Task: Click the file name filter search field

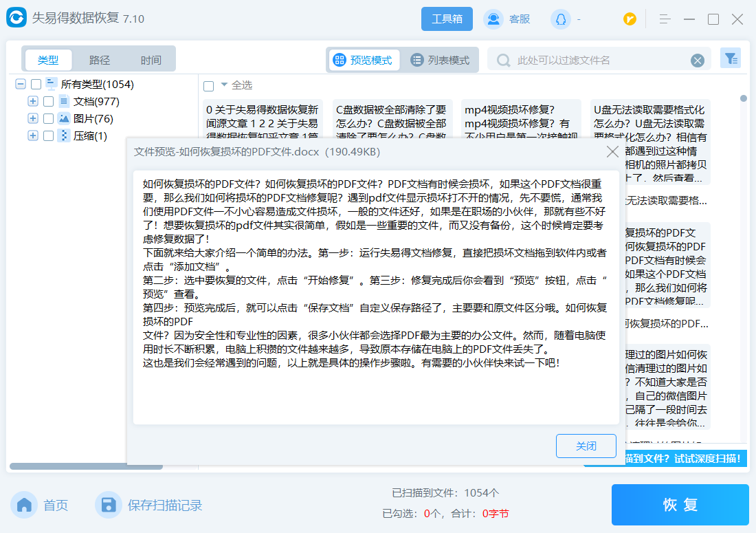Action: click(x=599, y=61)
